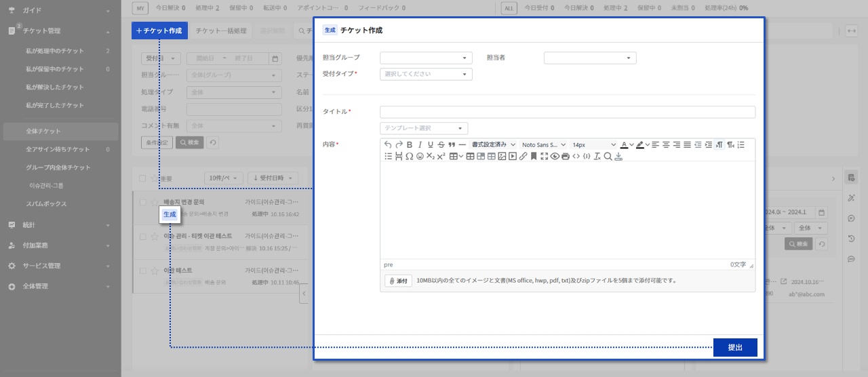Insert special character with omega icon
The image size is (868, 377).
pyautogui.click(x=409, y=156)
